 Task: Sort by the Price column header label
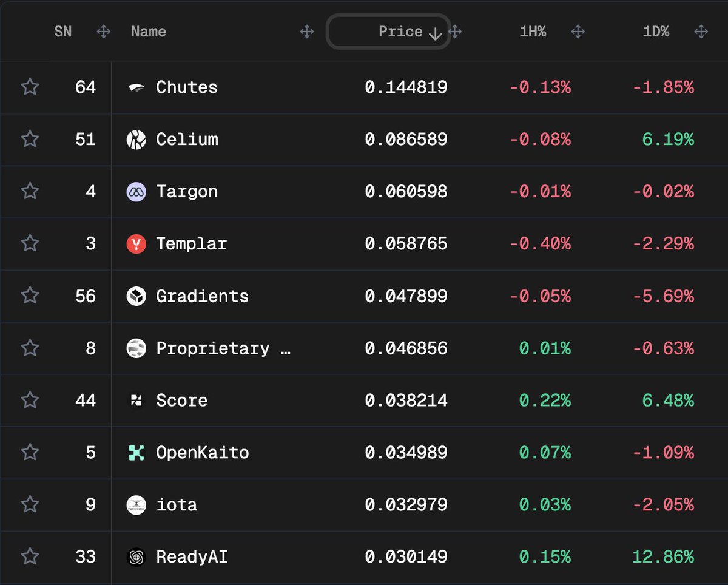(400, 32)
